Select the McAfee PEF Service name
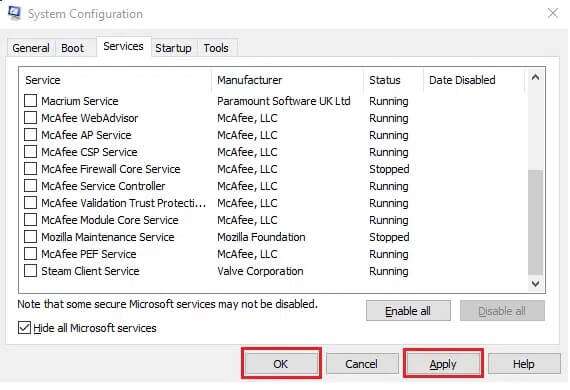This screenshot has width=570, height=390. pyautogui.click(x=89, y=254)
